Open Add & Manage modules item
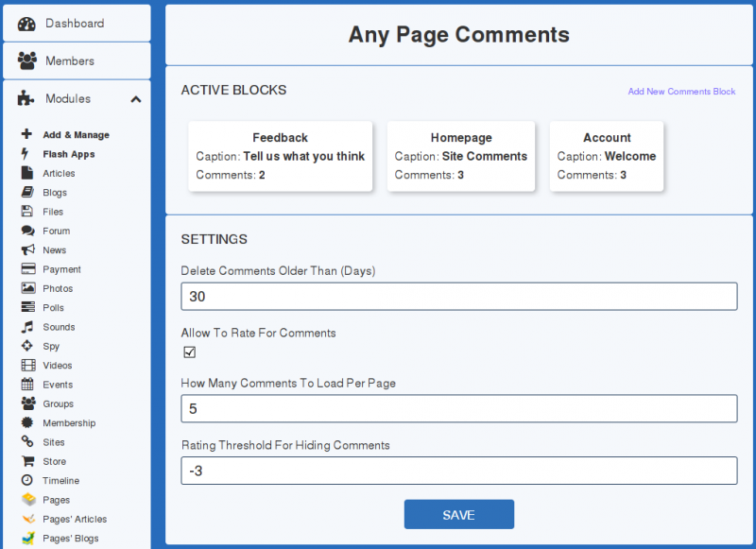756x549 pixels. coord(76,135)
